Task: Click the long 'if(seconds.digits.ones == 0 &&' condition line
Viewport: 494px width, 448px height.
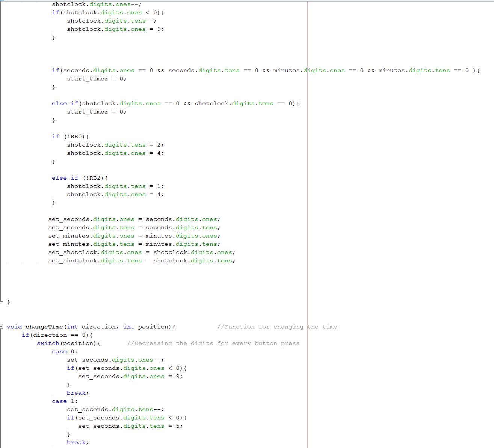Action: click(266, 71)
